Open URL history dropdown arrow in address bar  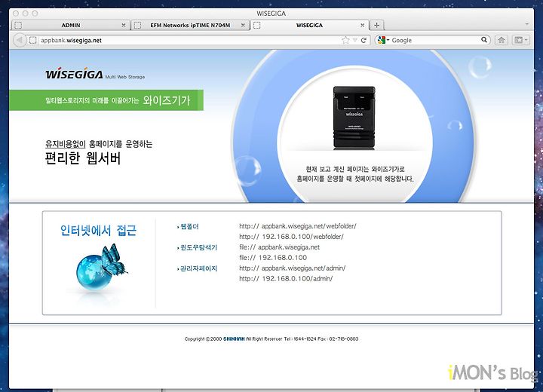(354, 41)
